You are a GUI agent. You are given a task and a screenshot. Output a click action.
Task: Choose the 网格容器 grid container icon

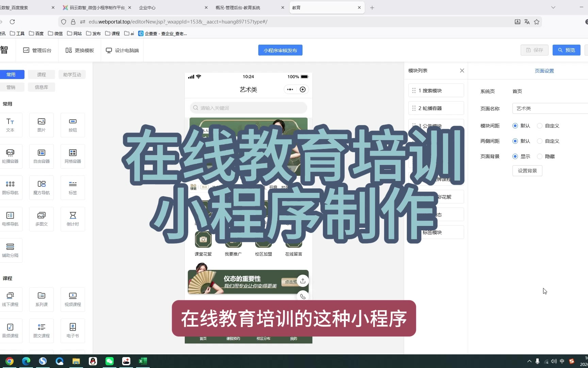click(72, 156)
